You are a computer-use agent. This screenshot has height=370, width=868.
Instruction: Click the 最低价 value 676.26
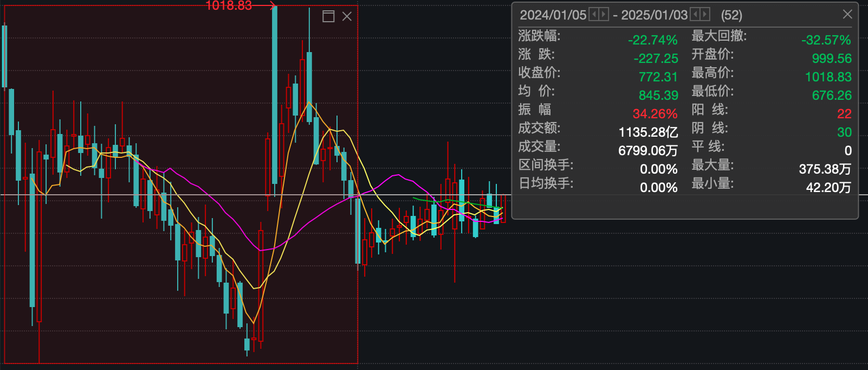click(832, 95)
